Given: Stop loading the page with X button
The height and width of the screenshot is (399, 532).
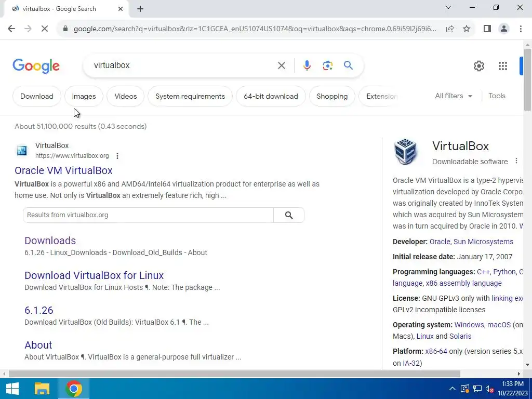Looking at the screenshot, I should [45, 29].
